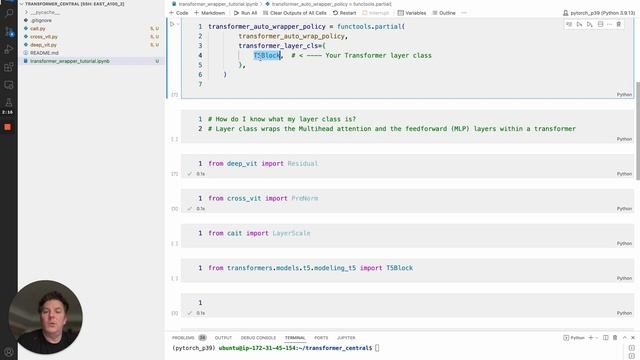This screenshot has width=640, height=360.
Task: Open Remote Explorer in activity bar
Action: coord(9,85)
